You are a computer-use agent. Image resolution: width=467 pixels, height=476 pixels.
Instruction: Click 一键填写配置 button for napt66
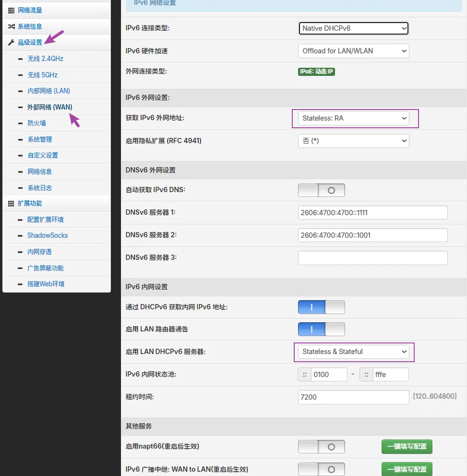pyautogui.click(x=407, y=447)
